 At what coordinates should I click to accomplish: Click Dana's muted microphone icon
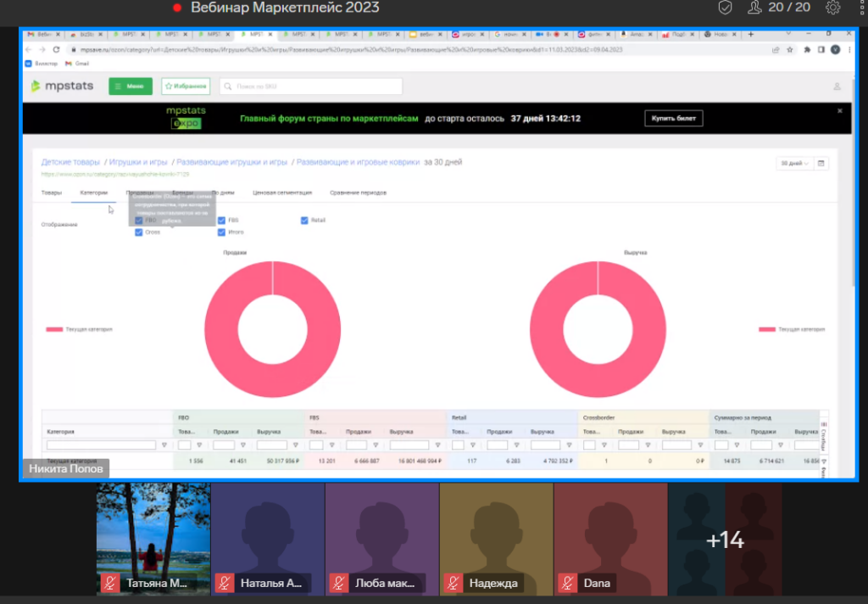coord(567,583)
